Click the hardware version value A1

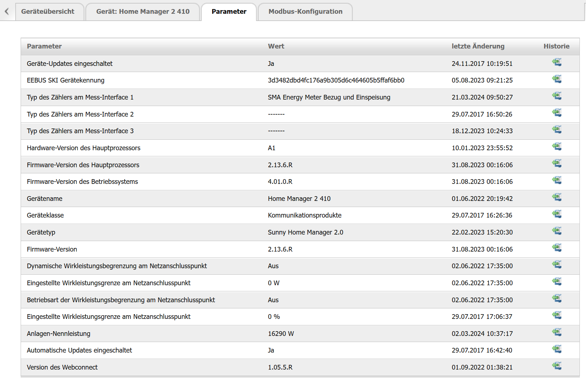(272, 148)
